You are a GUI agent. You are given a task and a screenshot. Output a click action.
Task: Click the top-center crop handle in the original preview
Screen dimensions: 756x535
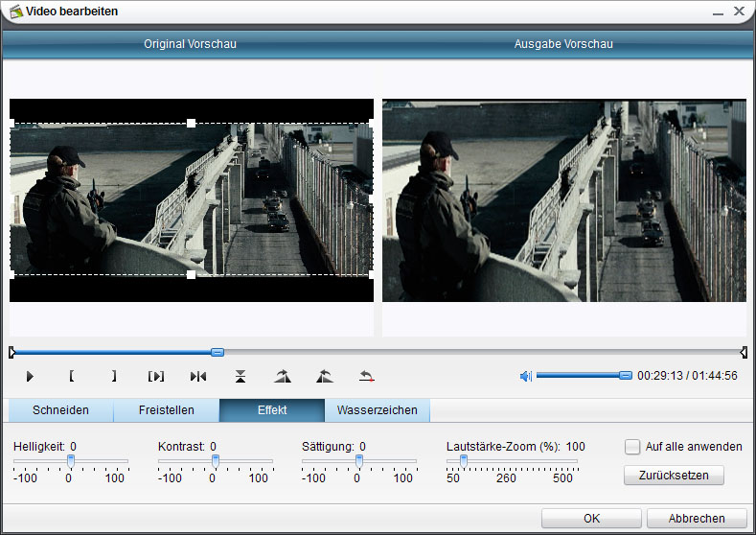click(191, 123)
